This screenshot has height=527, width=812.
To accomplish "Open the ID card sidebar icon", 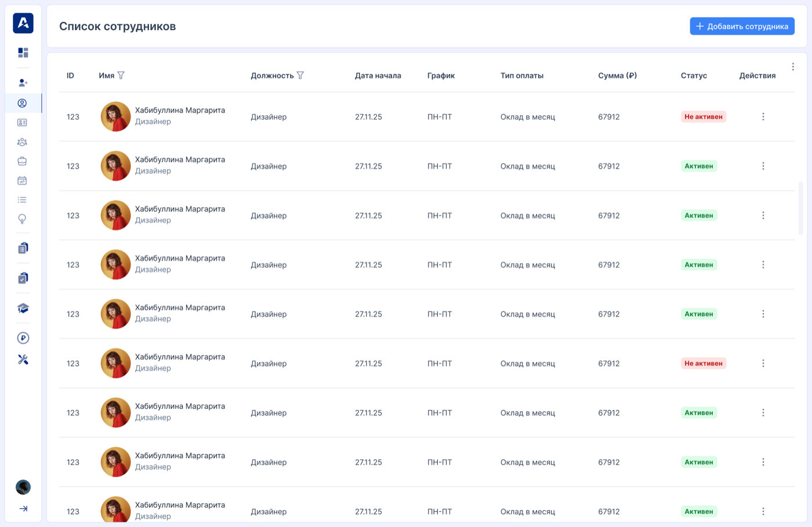I will pyautogui.click(x=22, y=122).
